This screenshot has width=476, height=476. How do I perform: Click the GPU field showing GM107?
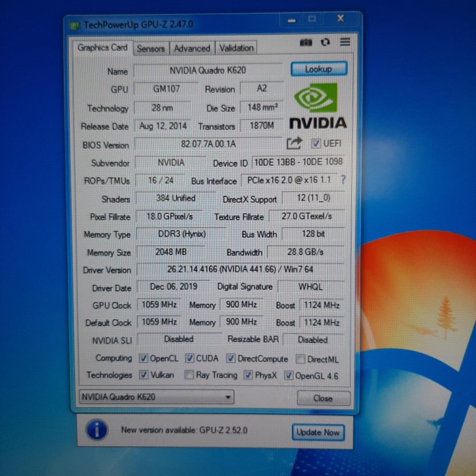point(166,89)
